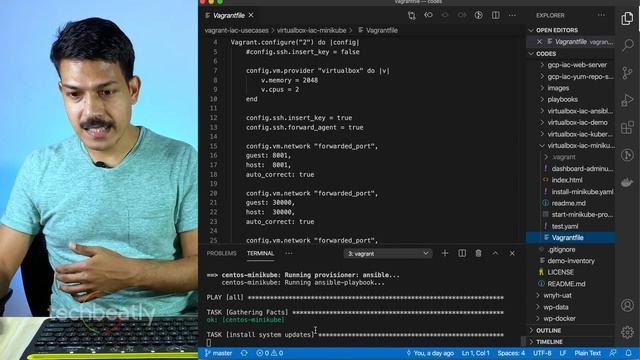Open Run and Debug view
This screenshot has height=360, width=640.
click(x=627, y=100)
